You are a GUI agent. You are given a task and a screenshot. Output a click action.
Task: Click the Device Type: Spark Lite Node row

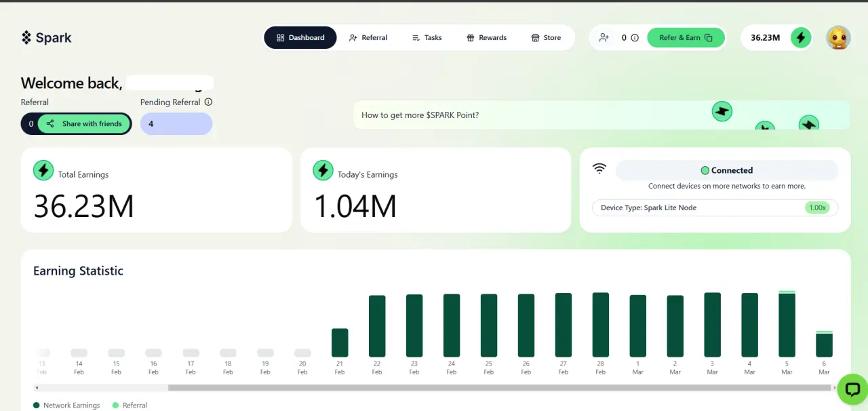(715, 208)
